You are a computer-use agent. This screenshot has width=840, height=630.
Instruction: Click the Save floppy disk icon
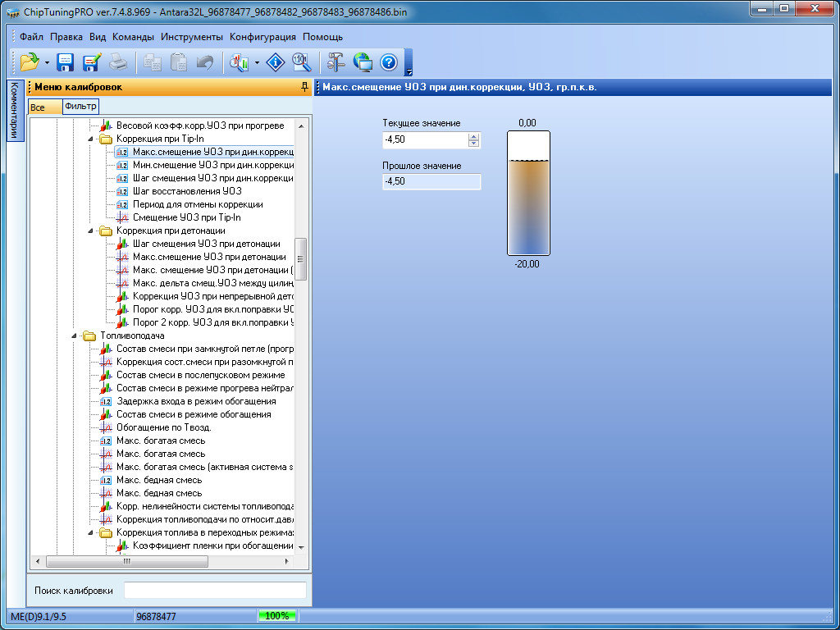tap(65, 62)
